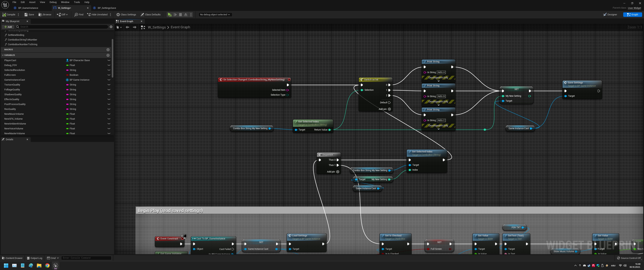The width and height of the screenshot is (644, 270).
Task: Navigate back with graph arrow icon
Action: coord(127,27)
